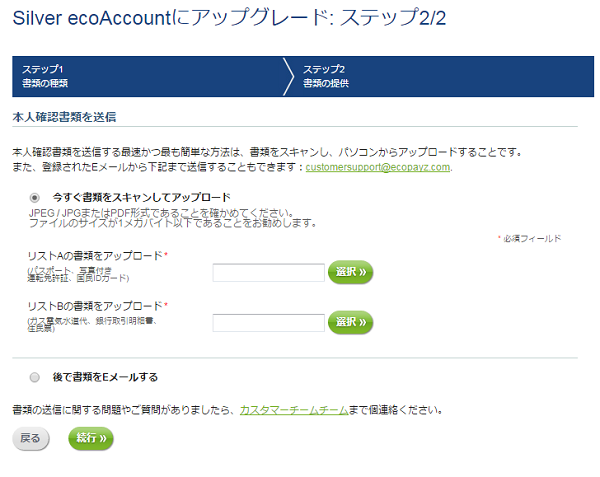Click 後で書類をEメールする label text
This screenshot has height=477, width=600.
click(105, 377)
